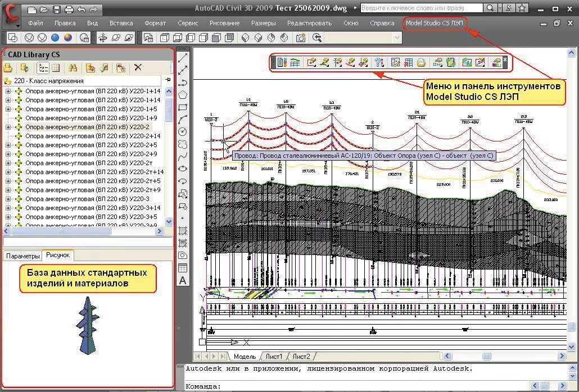
Task: Click the camera Create View icon
Action: pos(301,38)
